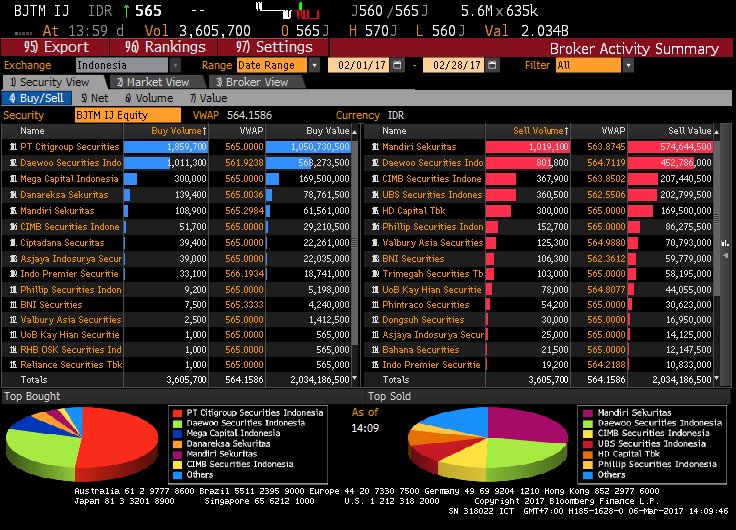
Task: Click the Sell Value column scroll-up arrow
Action: tap(717, 132)
